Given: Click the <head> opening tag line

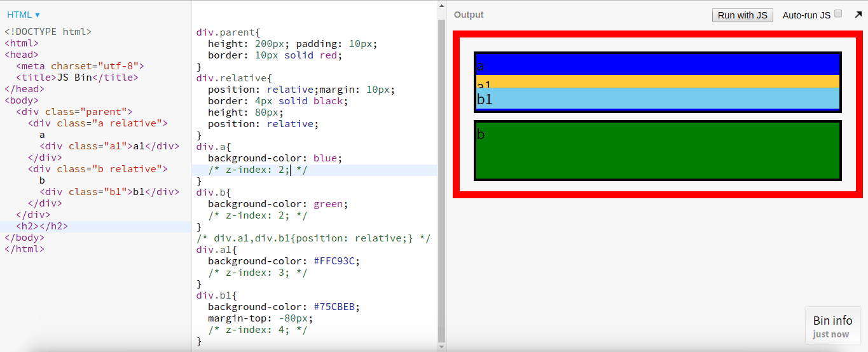Looking at the screenshot, I should pos(22,55).
